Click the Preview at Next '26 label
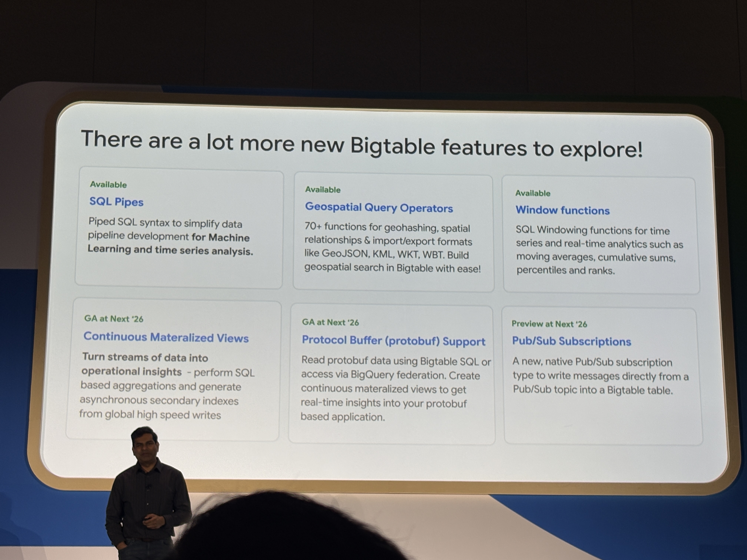747x560 pixels. coord(549,324)
